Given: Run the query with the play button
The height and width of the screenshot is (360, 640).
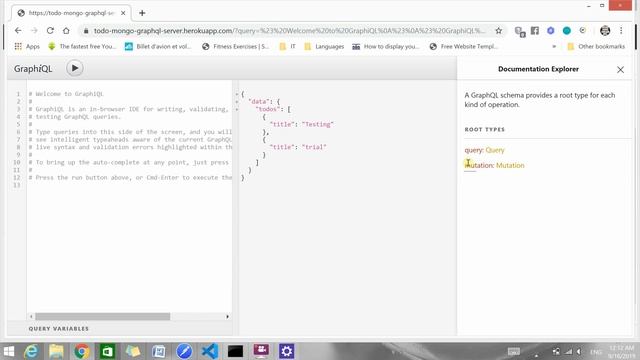Looking at the screenshot, I should tap(75, 68).
